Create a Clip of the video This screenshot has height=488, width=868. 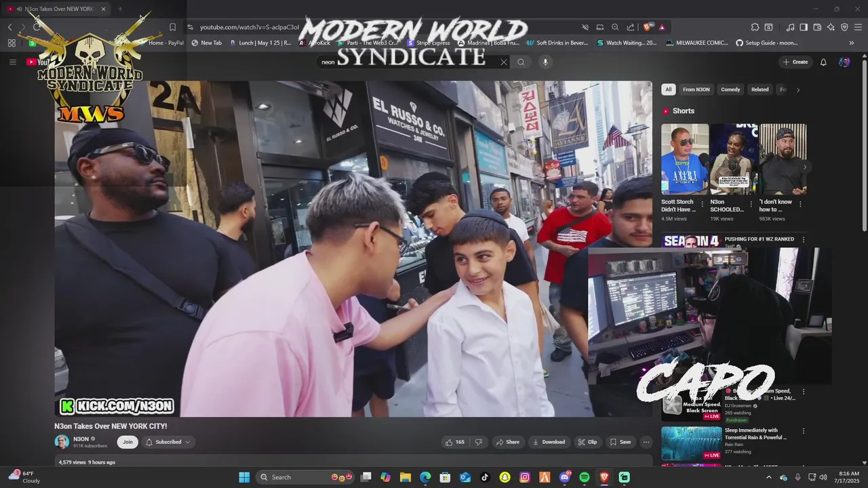pyautogui.click(x=587, y=442)
